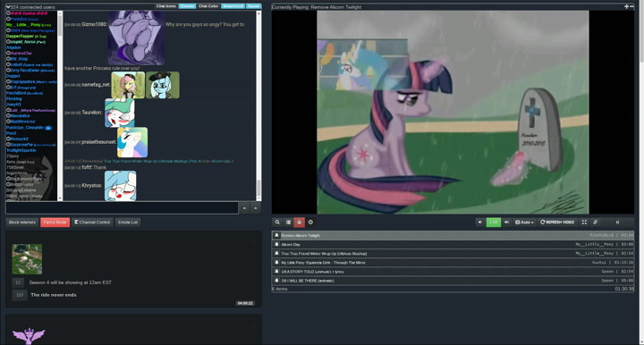Click the skip-to-next icon in the video controls
The image size is (644, 345).
617,223
